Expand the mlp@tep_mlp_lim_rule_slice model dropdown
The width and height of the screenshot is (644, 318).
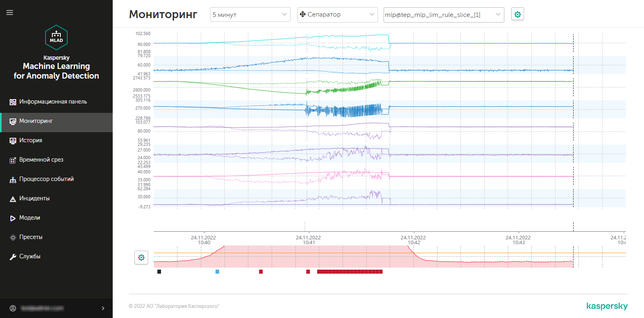point(444,15)
